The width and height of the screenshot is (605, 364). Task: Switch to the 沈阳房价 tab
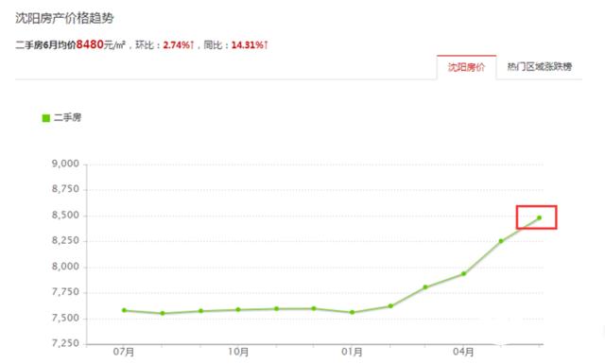coord(466,67)
